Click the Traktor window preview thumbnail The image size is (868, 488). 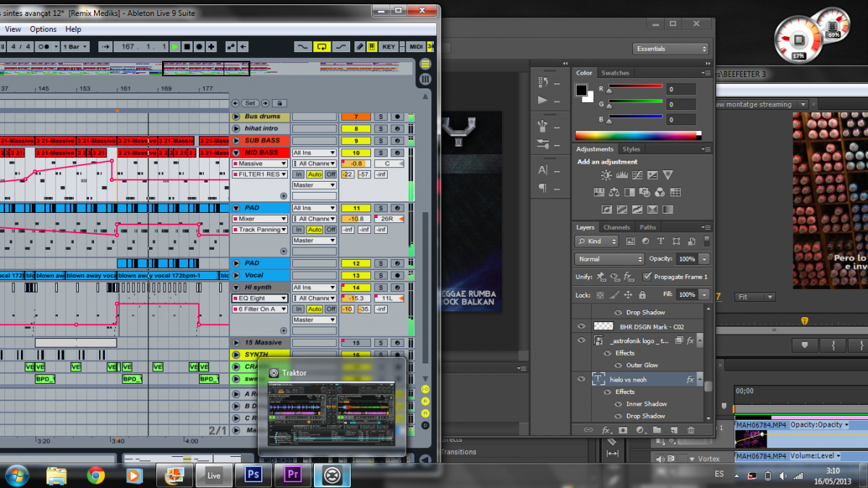point(331,413)
